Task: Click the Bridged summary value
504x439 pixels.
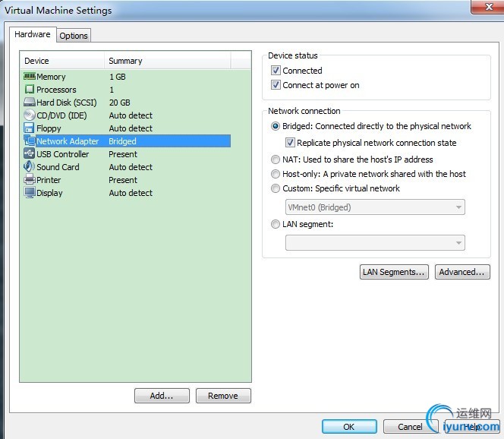Action: coord(122,141)
